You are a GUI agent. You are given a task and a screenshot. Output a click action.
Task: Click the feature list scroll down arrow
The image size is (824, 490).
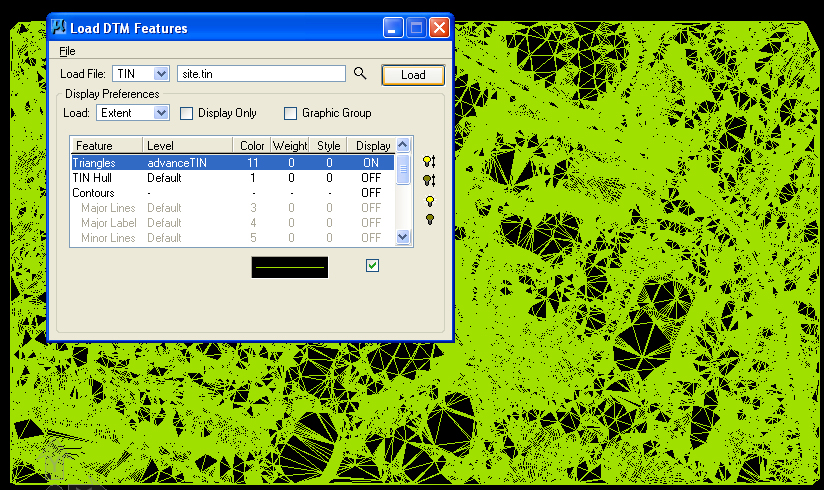click(403, 237)
